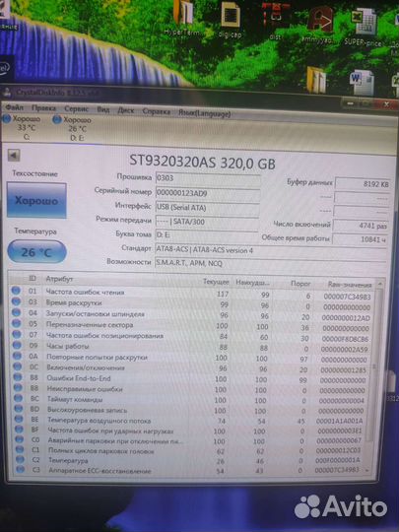
Task: Click status icon of Ошибки End-to-End row
Action: coord(18,377)
